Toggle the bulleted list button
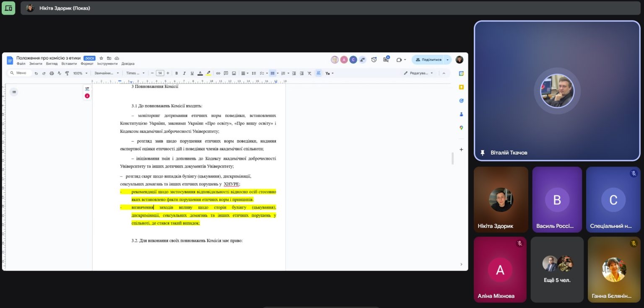This screenshot has width=644, height=308. pyautogui.click(x=272, y=73)
